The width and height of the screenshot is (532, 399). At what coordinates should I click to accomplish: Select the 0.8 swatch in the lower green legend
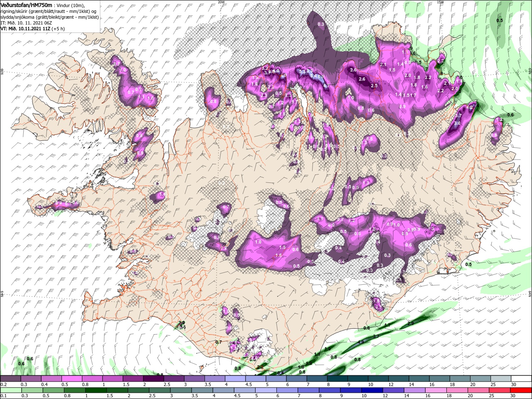point(74,390)
